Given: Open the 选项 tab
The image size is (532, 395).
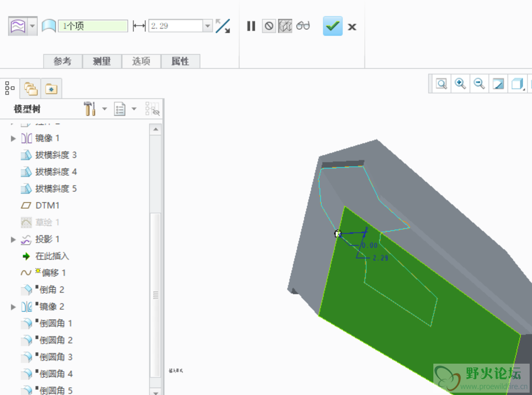Looking at the screenshot, I should [141, 61].
